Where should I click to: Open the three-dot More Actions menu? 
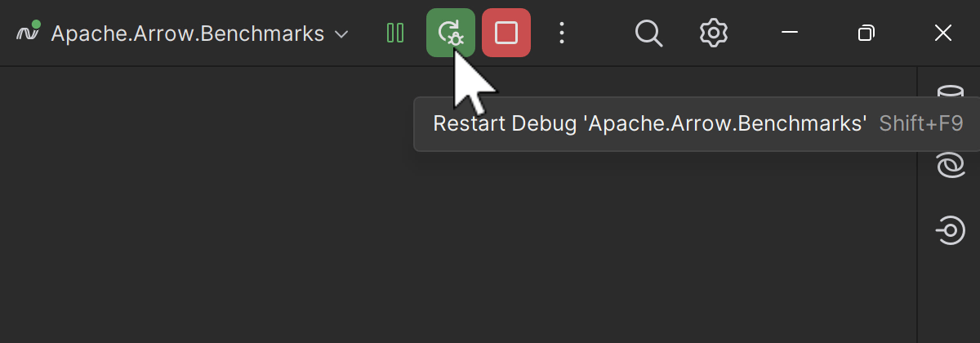(561, 33)
